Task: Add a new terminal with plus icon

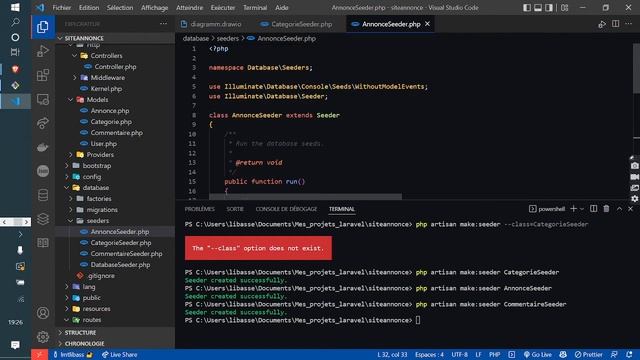Action: [573, 209]
